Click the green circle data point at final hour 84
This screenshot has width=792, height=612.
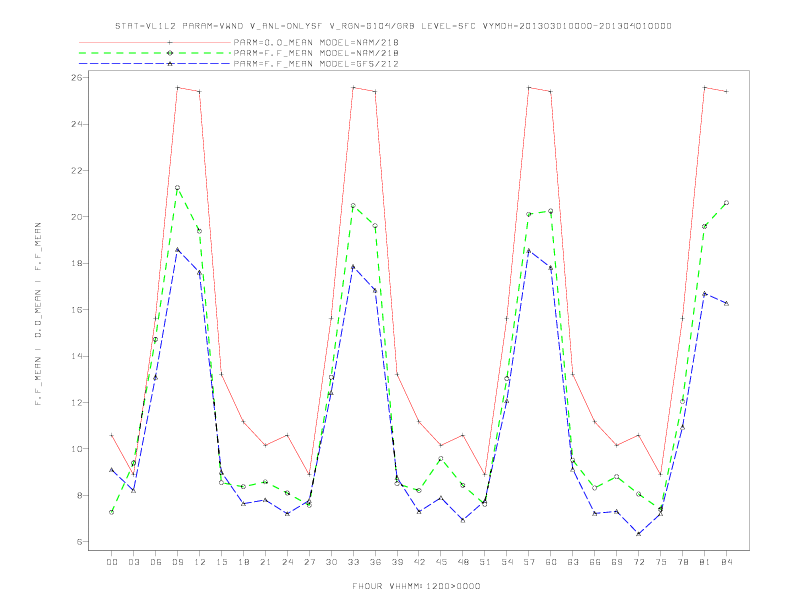[x=726, y=202]
